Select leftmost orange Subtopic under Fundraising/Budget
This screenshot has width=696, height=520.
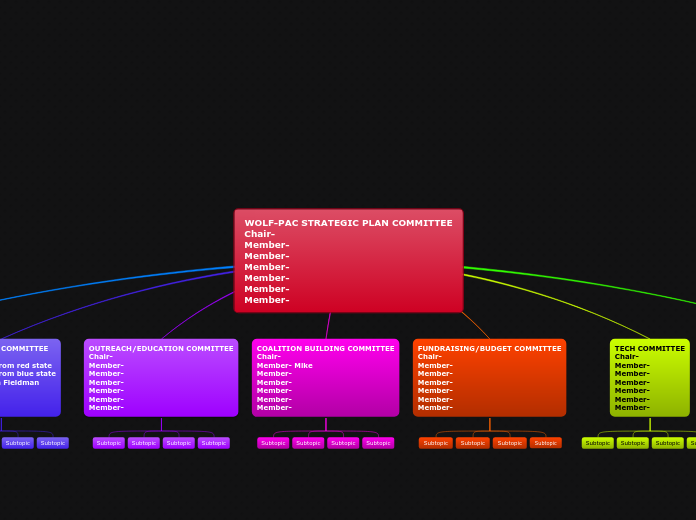436,443
